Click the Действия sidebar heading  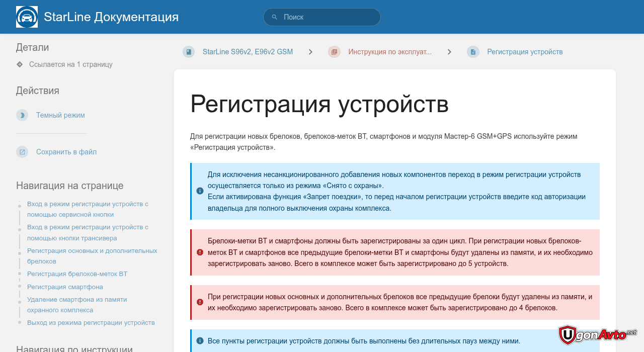click(x=38, y=91)
